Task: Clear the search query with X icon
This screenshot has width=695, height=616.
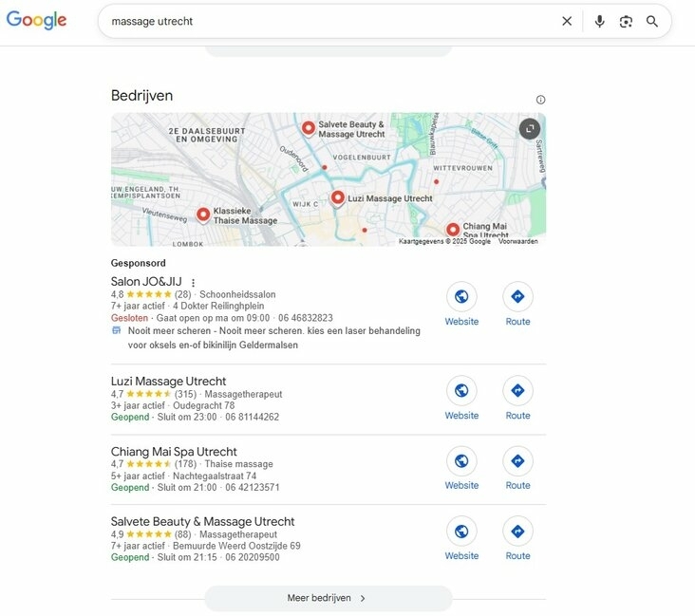Action: point(567,21)
